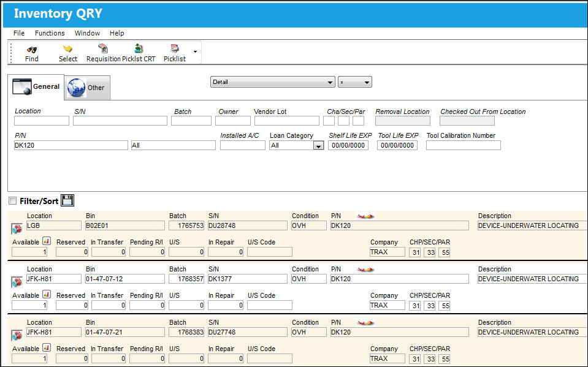Click the All field beside the P/N search field
Image resolution: width=588 pixels, height=367 pixels.
pyautogui.click(x=174, y=145)
